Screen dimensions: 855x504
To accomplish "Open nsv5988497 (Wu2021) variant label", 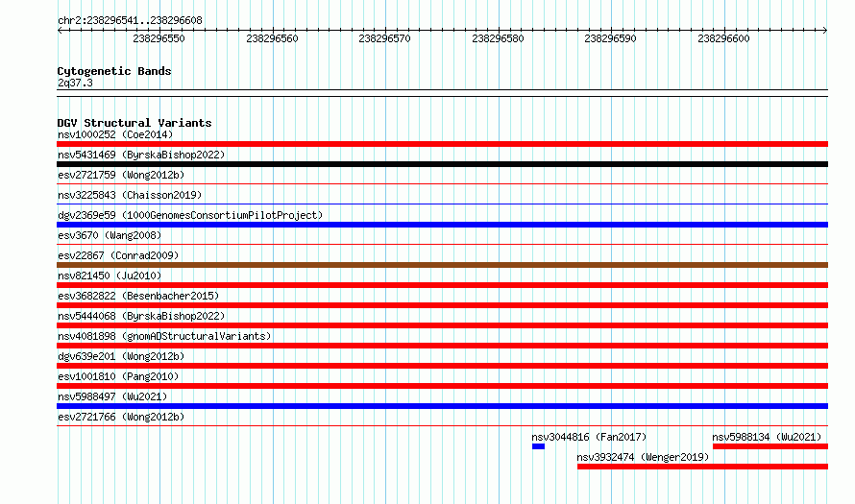I will (112, 396).
